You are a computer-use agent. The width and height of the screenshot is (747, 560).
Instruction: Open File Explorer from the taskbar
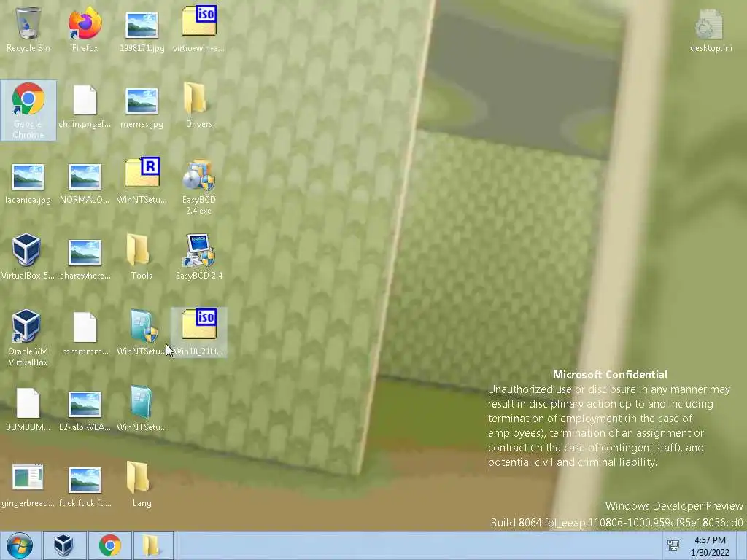tap(152, 545)
